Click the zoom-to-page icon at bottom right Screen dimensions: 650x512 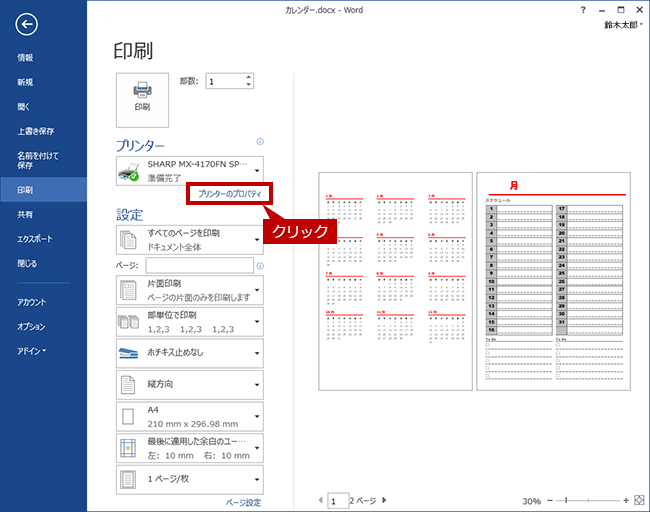pyautogui.click(x=640, y=500)
